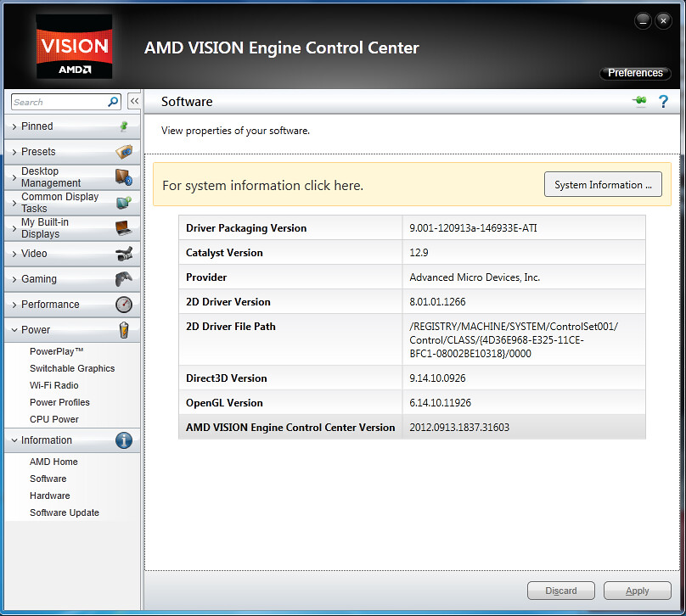Click the Common Display Tasks icon
This screenshot has height=616, width=686.
(124, 203)
